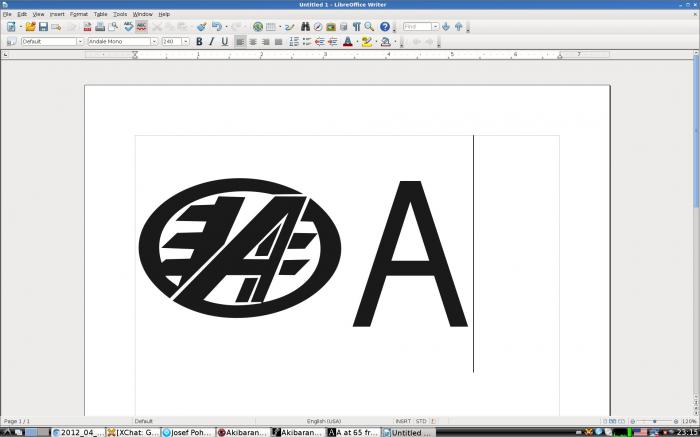
Task: Send document as e-mail icon
Action: (x=56, y=27)
